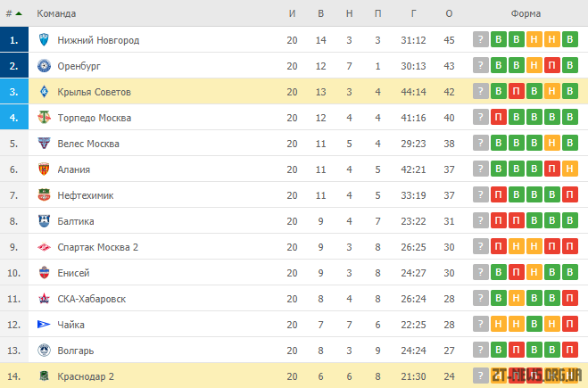Click the Krylia Sovetov team emblem

pos(44,92)
